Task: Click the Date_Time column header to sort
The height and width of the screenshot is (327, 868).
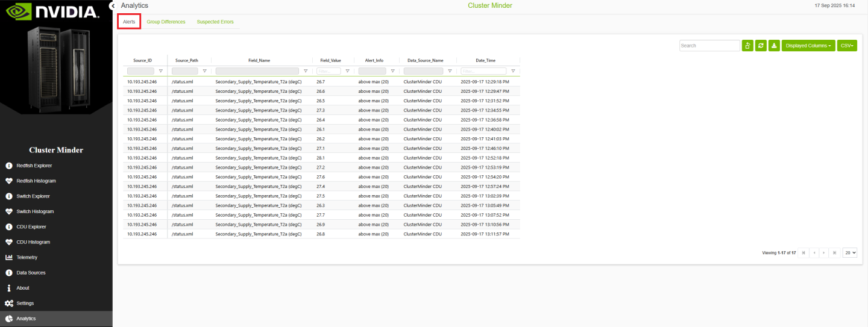Action: pyautogui.click(x=485, y=60)
